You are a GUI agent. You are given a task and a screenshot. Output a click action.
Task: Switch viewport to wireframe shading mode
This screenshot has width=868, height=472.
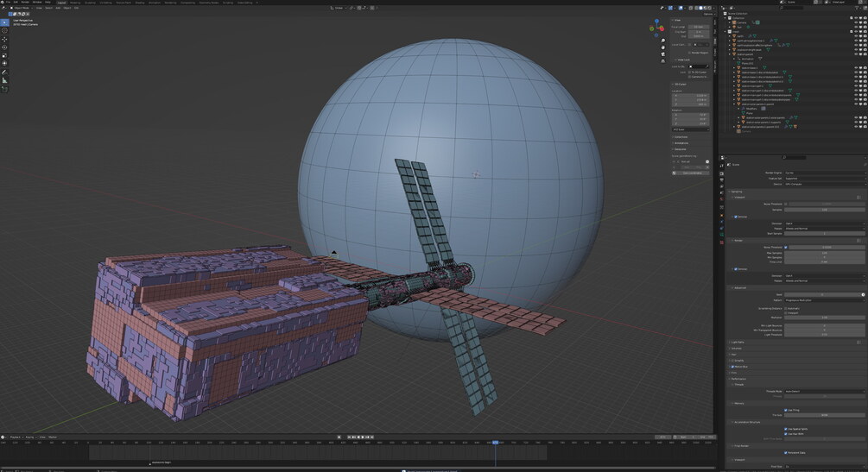(696, 9)
